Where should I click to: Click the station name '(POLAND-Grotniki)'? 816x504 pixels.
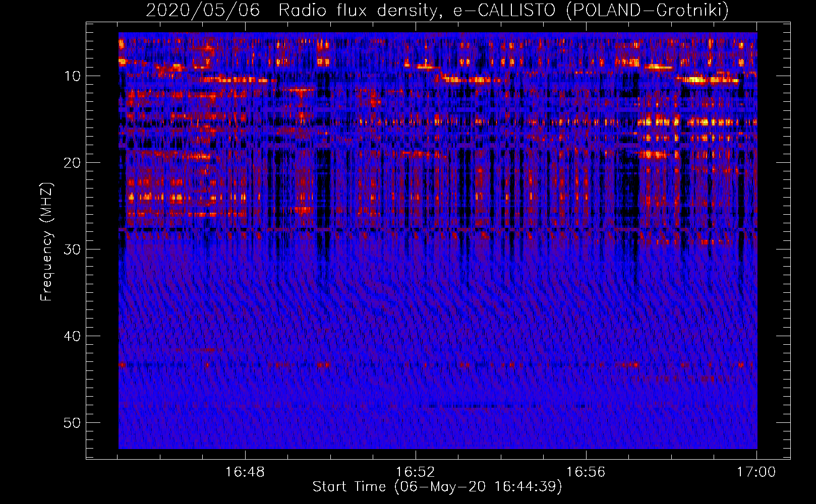(x=648, y=11)
